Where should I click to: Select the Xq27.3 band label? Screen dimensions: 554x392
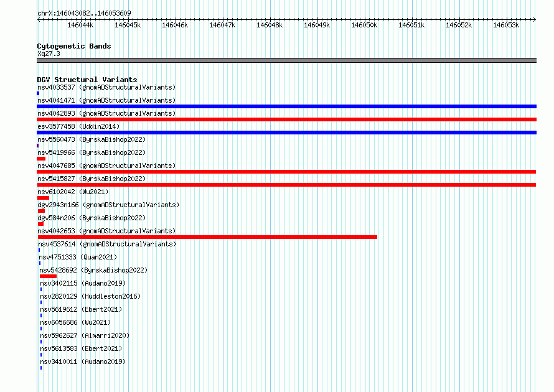[49, 54]
